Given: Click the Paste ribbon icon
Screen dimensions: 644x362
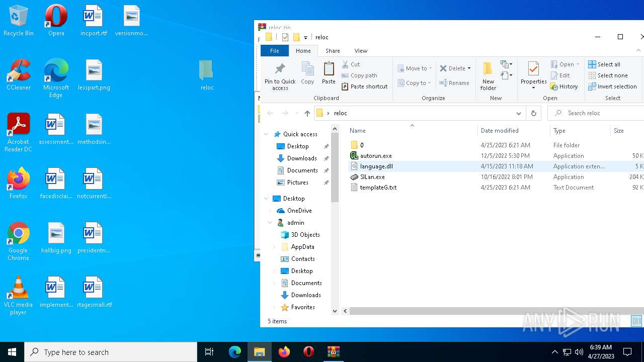Looking at the screenshot, I should click(x=329, y=73).
